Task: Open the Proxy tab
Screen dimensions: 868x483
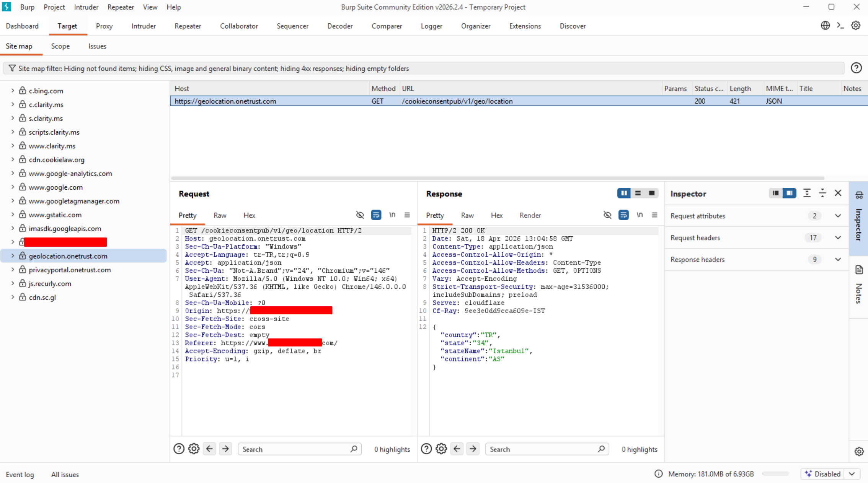Action: 104,26
